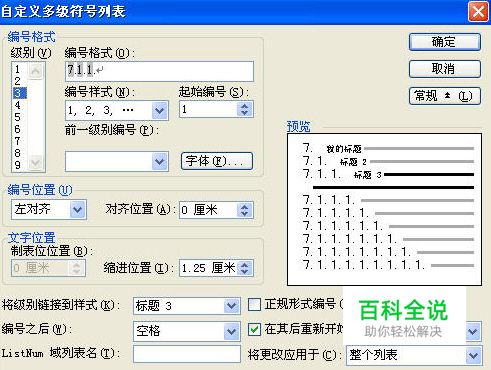
Task: Open the 编号之后 dropdown showing 空格
Action: (x=231, y=331)
